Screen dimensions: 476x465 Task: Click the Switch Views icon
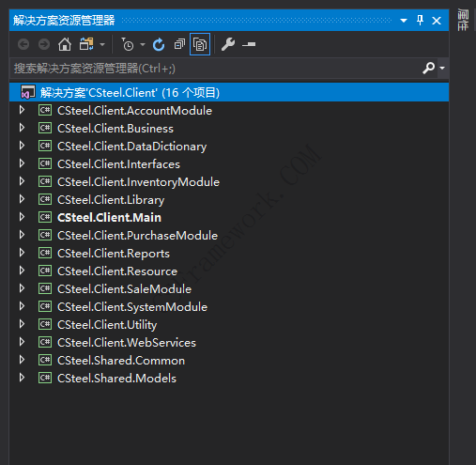point(86,44)
